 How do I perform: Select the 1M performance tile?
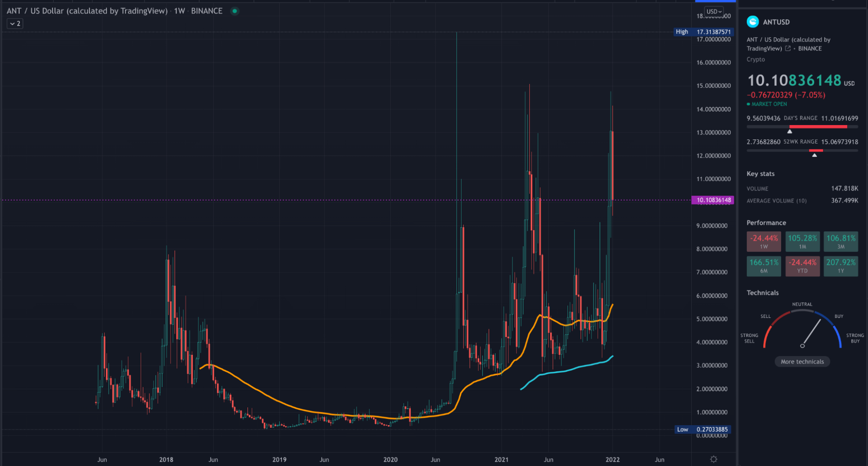[x=802, y=241]
